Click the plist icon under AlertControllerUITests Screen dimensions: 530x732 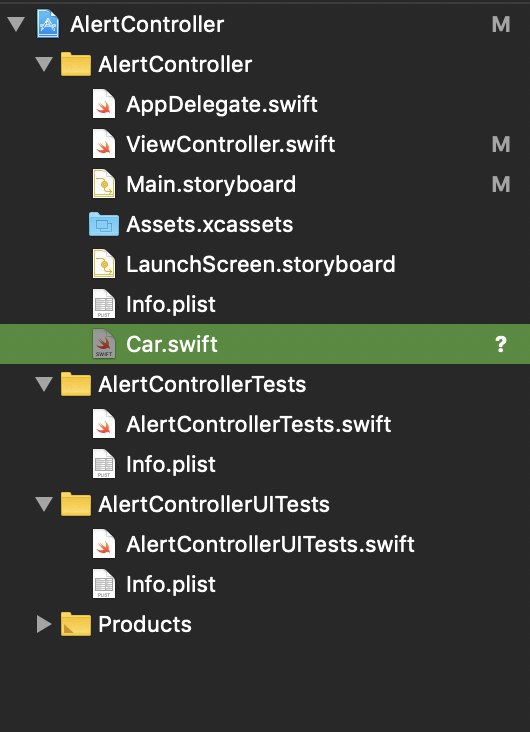point(104,584)
